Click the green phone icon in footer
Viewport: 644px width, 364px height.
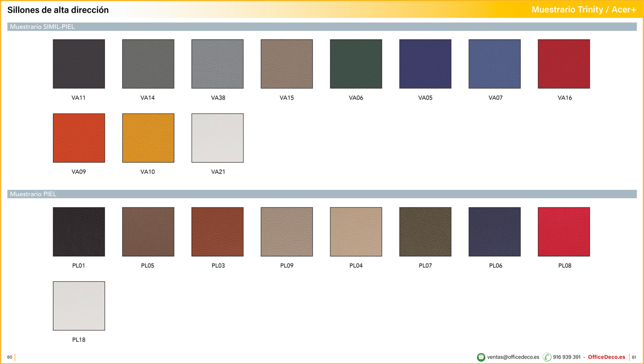point(547,357)
